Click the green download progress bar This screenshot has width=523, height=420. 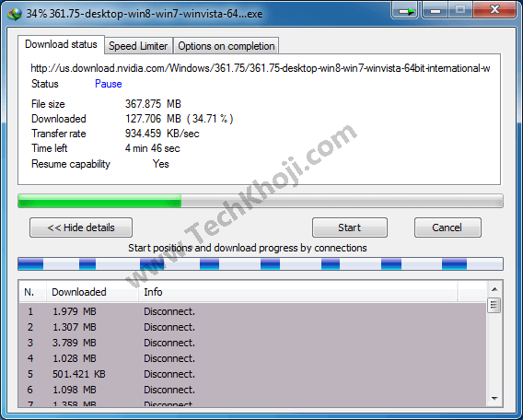coord(261,201)
